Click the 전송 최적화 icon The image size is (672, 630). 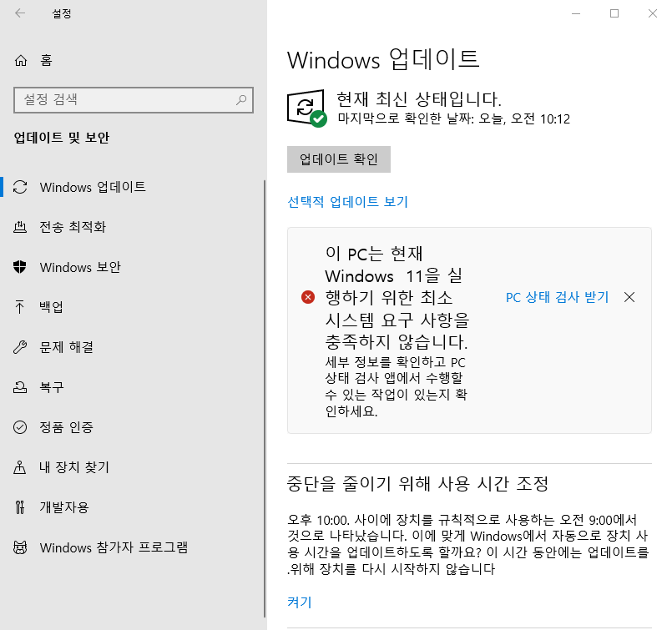22,227
